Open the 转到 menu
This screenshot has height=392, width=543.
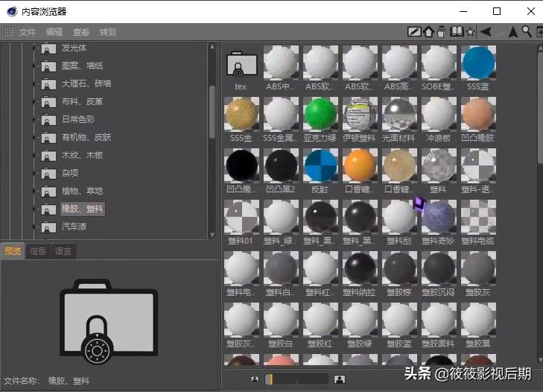tap(108, 32)
